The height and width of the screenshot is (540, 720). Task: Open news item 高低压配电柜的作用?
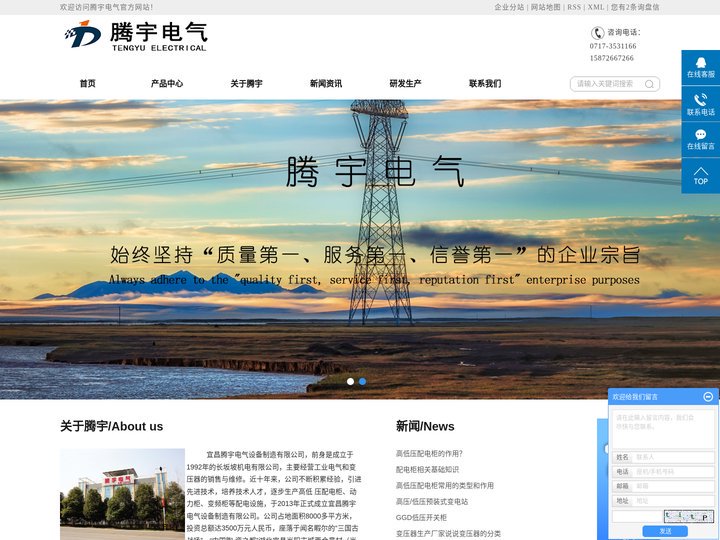pos(429,454)
